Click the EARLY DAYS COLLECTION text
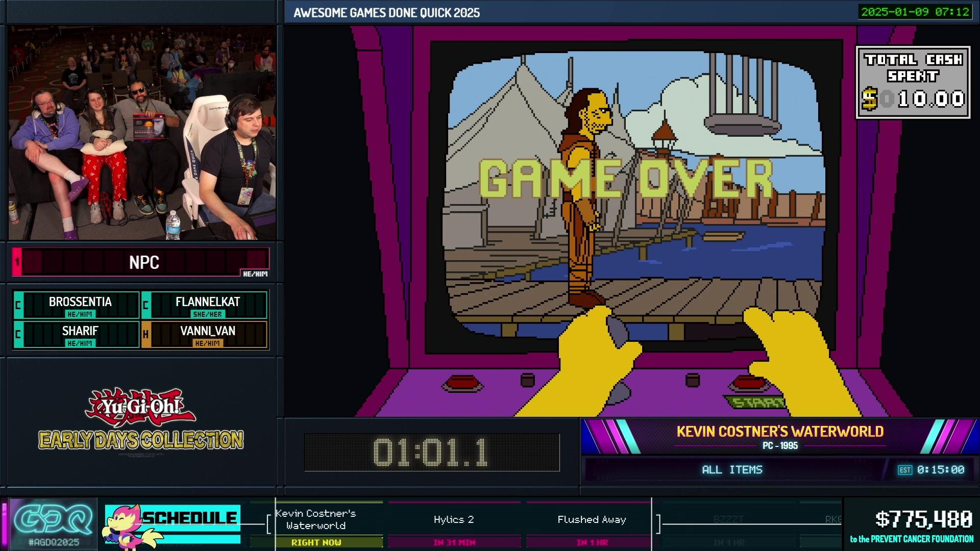The width and height of the screenshot is (980, 551). click(x=141, y=440)
